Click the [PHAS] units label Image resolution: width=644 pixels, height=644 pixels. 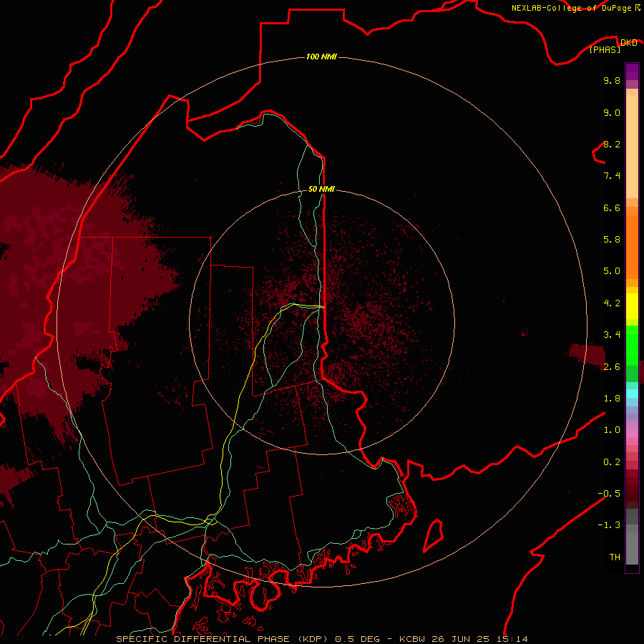[x=605, y=49]
